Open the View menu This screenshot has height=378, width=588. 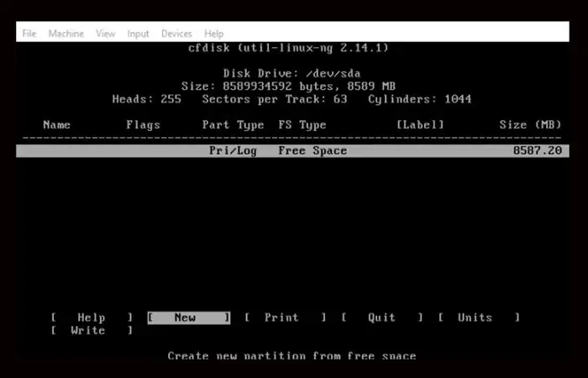pos(105,34)
